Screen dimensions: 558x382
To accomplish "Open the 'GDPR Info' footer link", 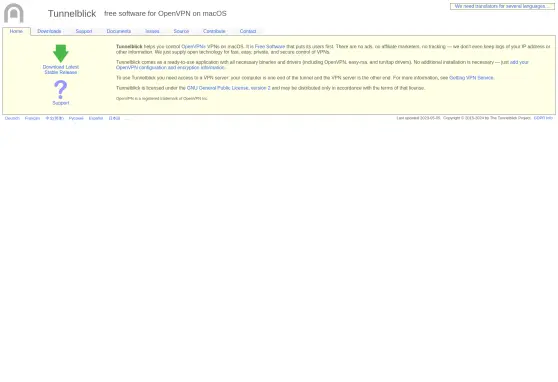I will click(543, 118).
